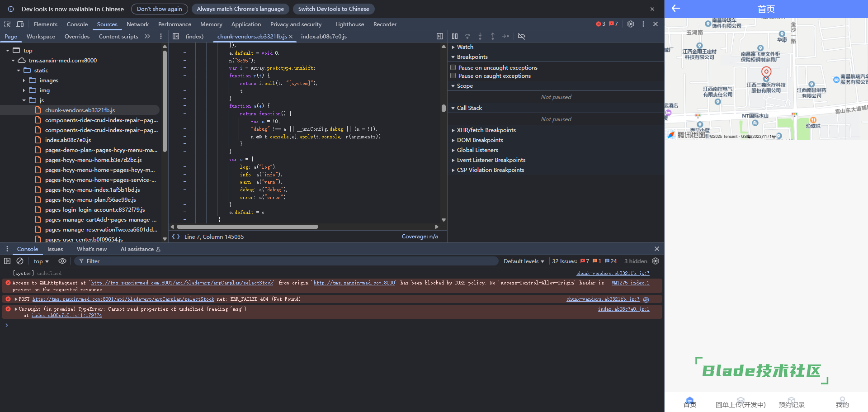Activate the inspect element picker icon

(7, 24)
